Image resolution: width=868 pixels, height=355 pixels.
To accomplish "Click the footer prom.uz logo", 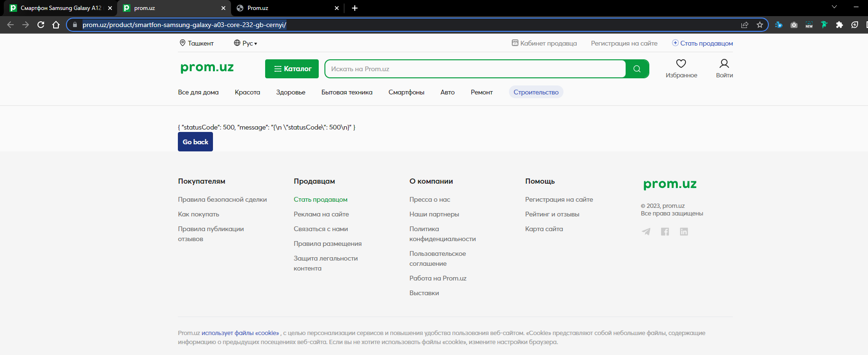I will (x=670, y=184).
